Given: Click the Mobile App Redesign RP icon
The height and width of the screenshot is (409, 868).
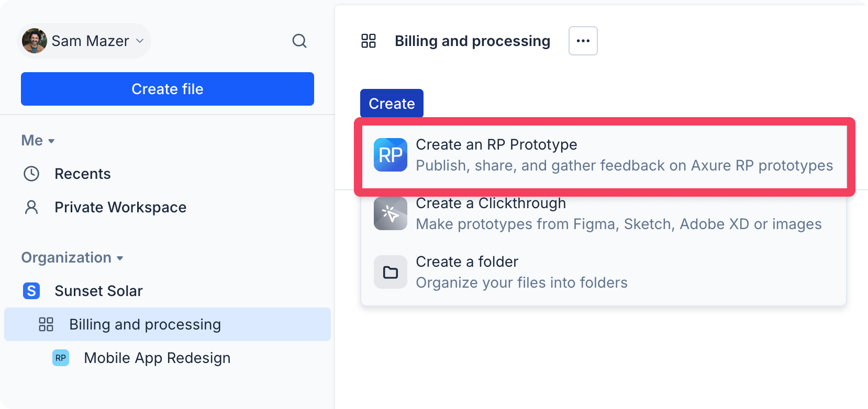Looking at the screenshot, I should (x=61, y=358).
